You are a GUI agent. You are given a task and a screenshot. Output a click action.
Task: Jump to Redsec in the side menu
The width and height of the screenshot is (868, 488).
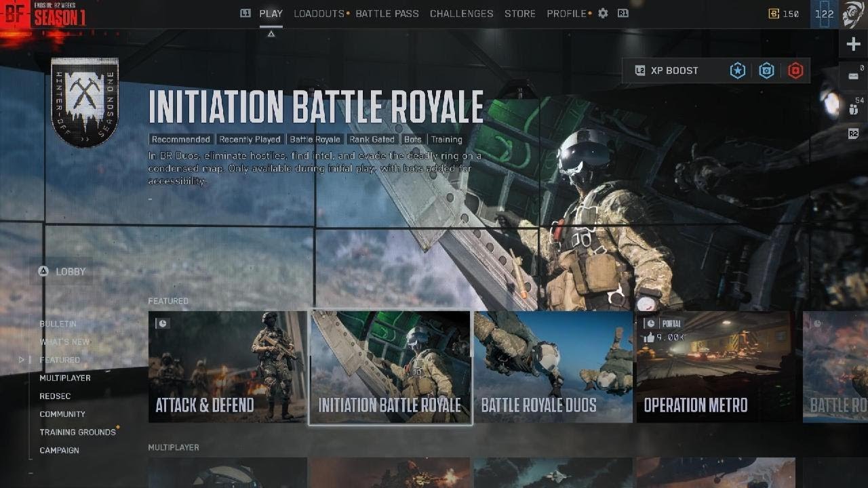coord(55,396)
